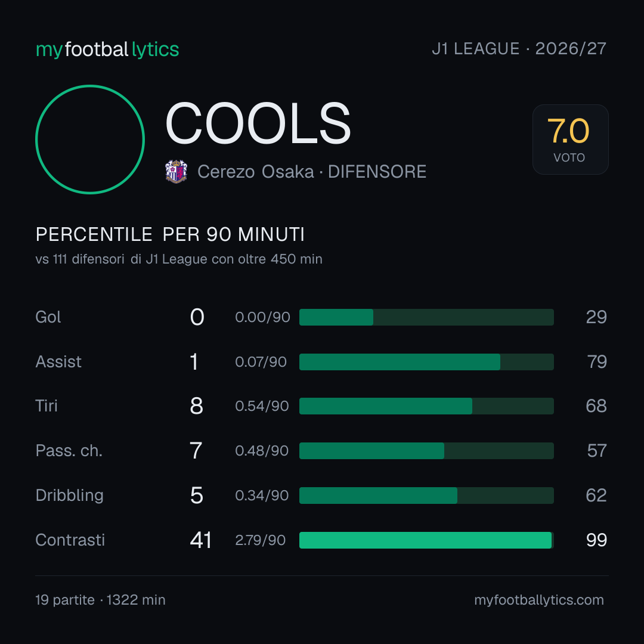
Task: Click the PERCENTILE PER 90 MINUTI heading
Action: click(x=170, y=234)
